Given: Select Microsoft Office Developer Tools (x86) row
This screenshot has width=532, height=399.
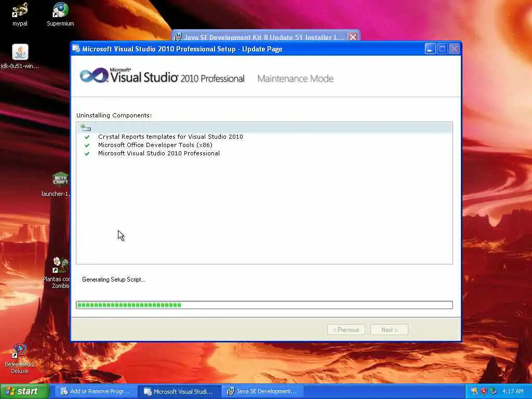Looking at the screenshot, I should point(155,145).
